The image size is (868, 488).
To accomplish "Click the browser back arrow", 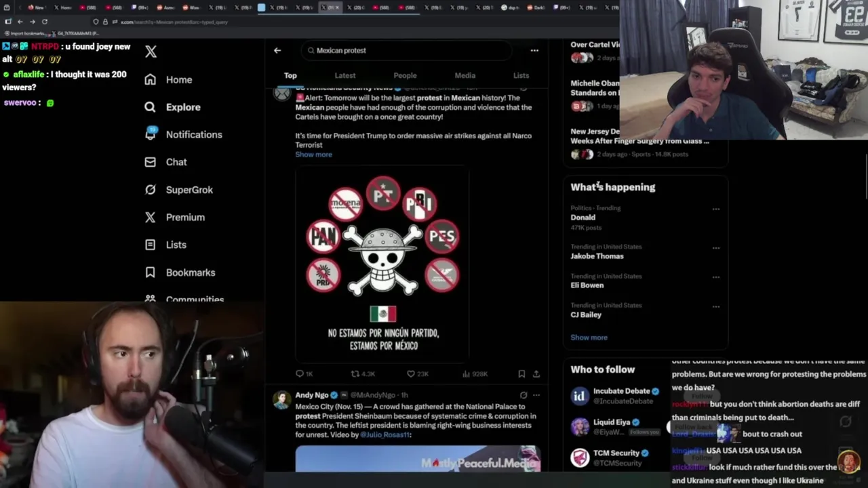I will (20, 22).
